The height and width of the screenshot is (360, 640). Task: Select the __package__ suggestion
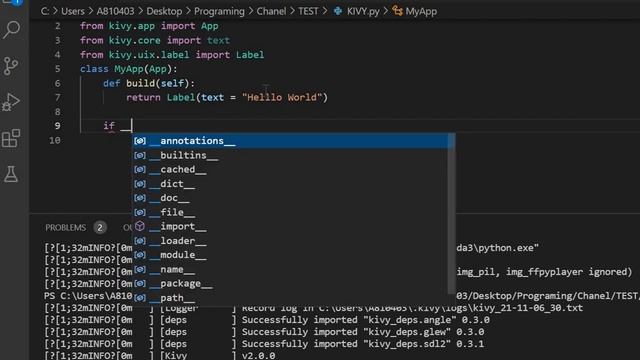coord(290,283)
